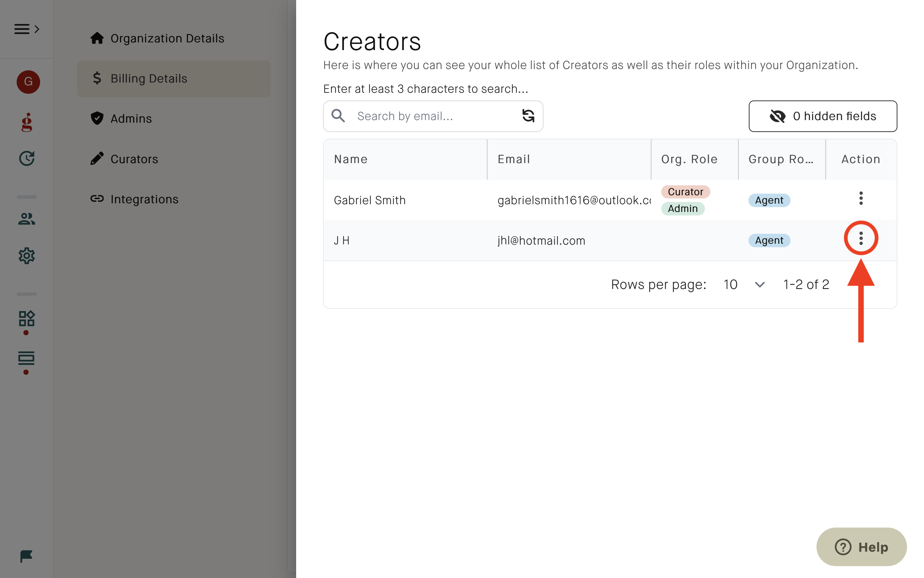Click the Group Role column header

coord(782,159)
